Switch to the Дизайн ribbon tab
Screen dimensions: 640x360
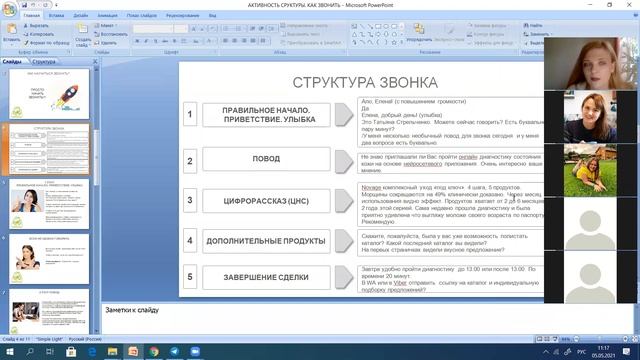[81, 16]
